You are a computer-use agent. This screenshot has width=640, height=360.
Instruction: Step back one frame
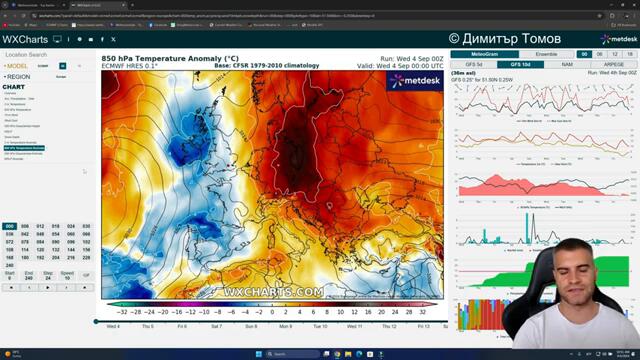coord(29,288)
